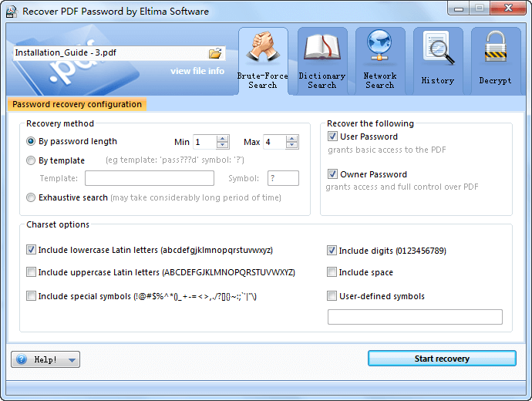This screenshot has height=401, width=532.
Task: Click the Password recovery configuration label
Action: [77, 104]
